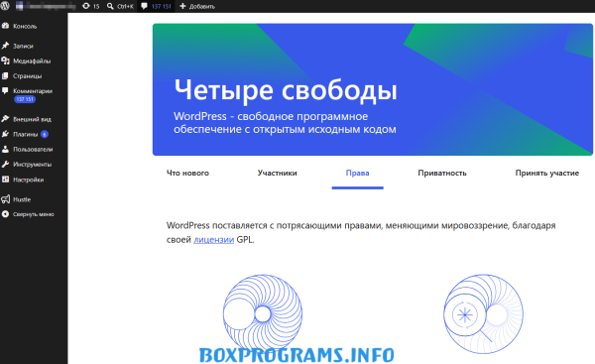Click the Добавить plus button
The image size is (595, 364).
197,6
